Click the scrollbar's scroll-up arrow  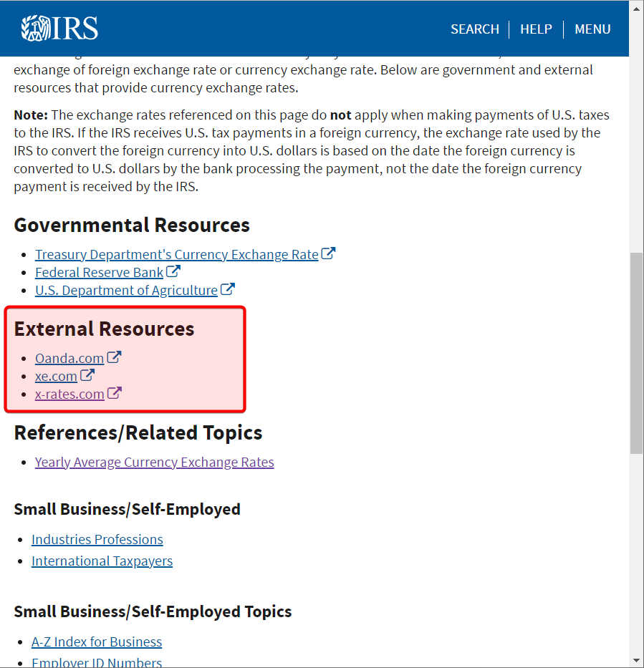pyautogui.click(x=636, y=7)
